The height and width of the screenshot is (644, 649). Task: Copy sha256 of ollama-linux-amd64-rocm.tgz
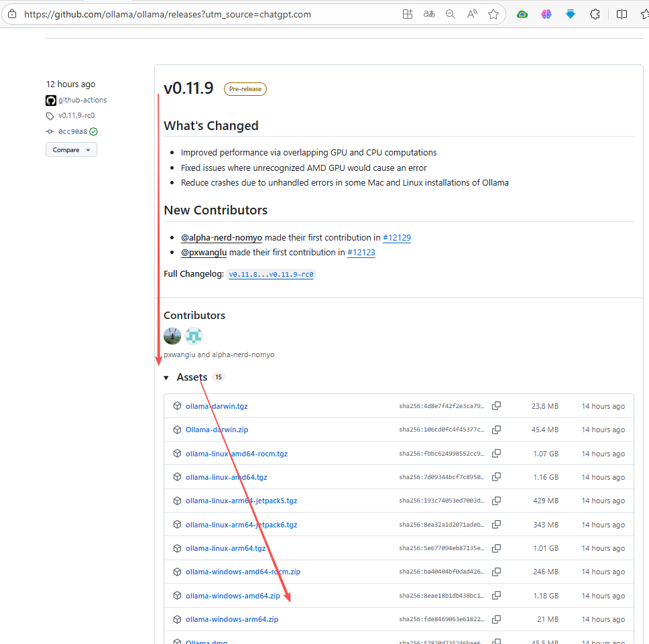pos(496,453)
